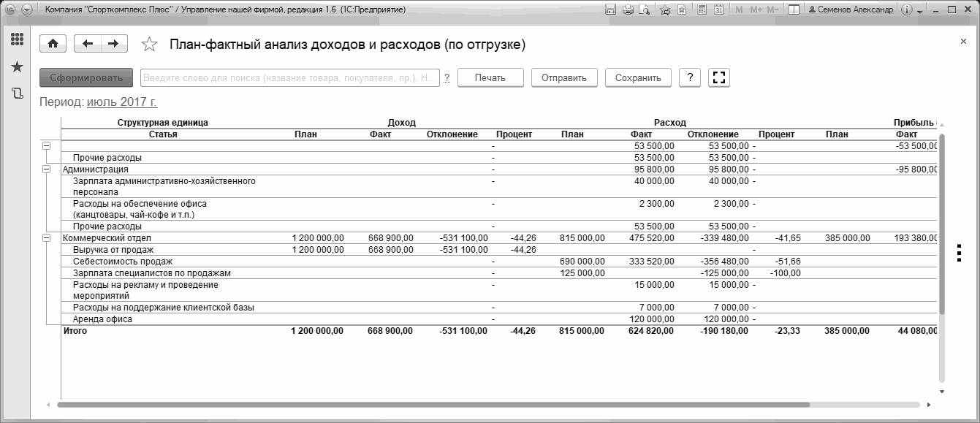Open the info (i) icon in title bar
Screen dimensions: 980x423
tap(908, 10)
